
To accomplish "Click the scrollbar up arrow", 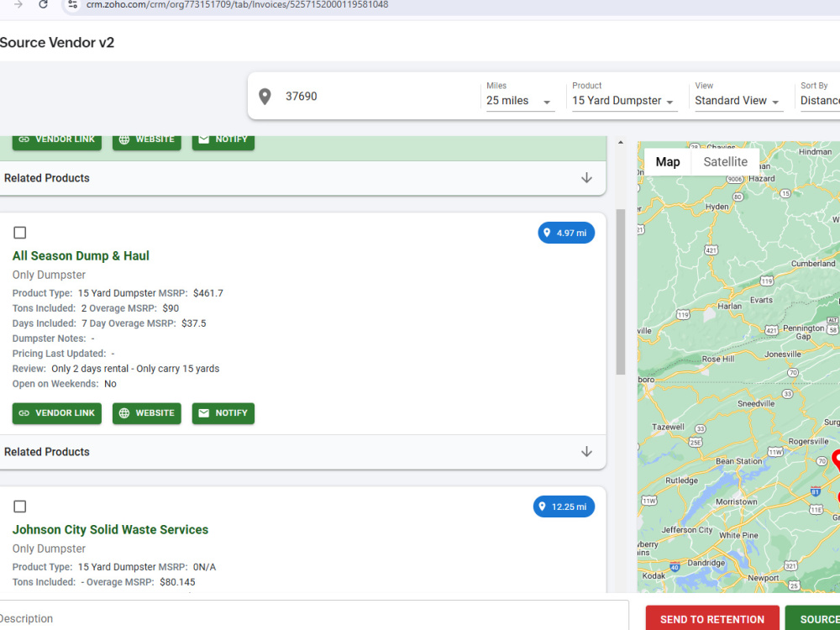I will click(621, 143).
